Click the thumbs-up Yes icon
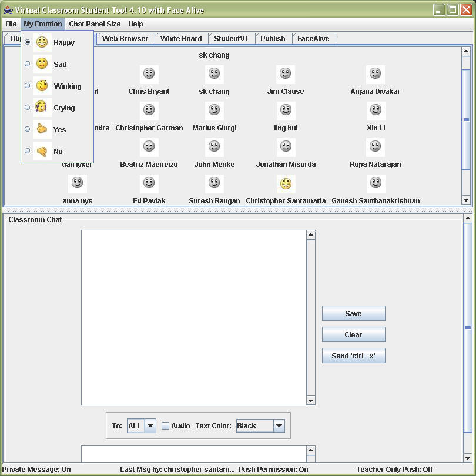Image resolution: width=476 pixels, height=476 pixels. [42, 129]
